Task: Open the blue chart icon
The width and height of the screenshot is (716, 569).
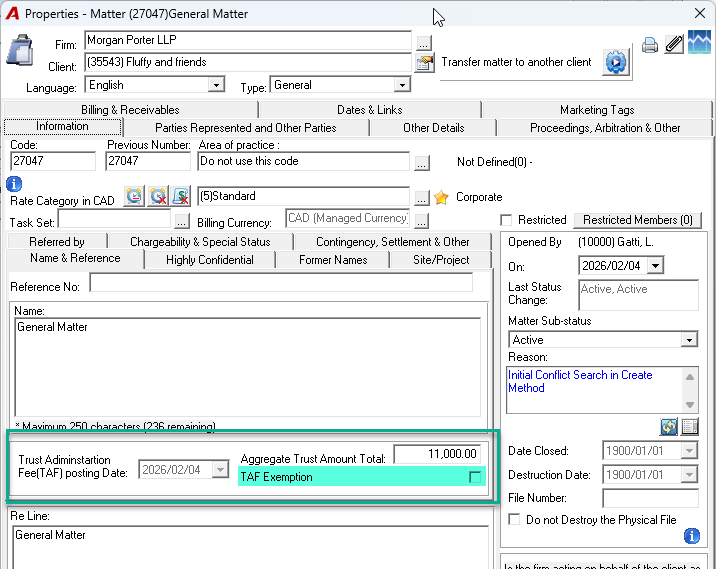Action: pyautogui.click(x=699, y=42)
